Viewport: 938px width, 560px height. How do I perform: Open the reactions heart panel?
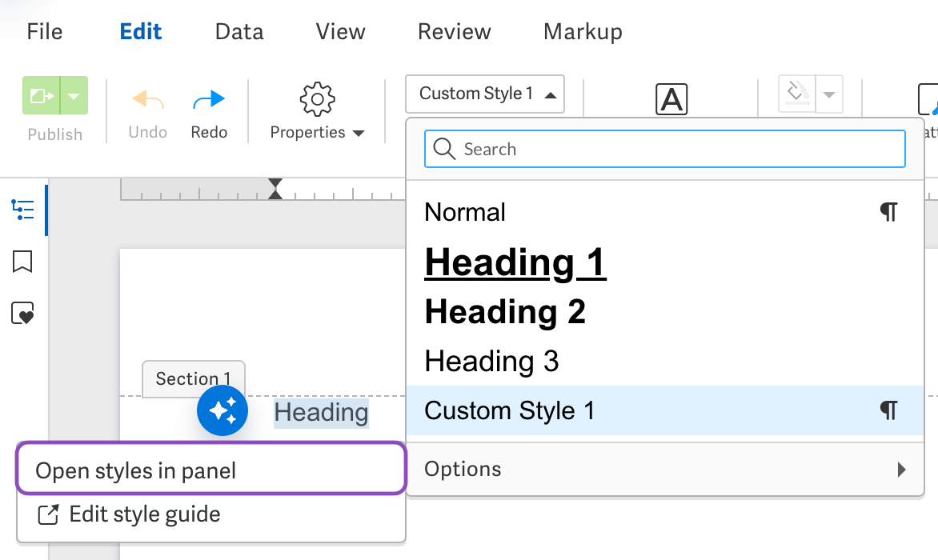(x=22, y=314)
